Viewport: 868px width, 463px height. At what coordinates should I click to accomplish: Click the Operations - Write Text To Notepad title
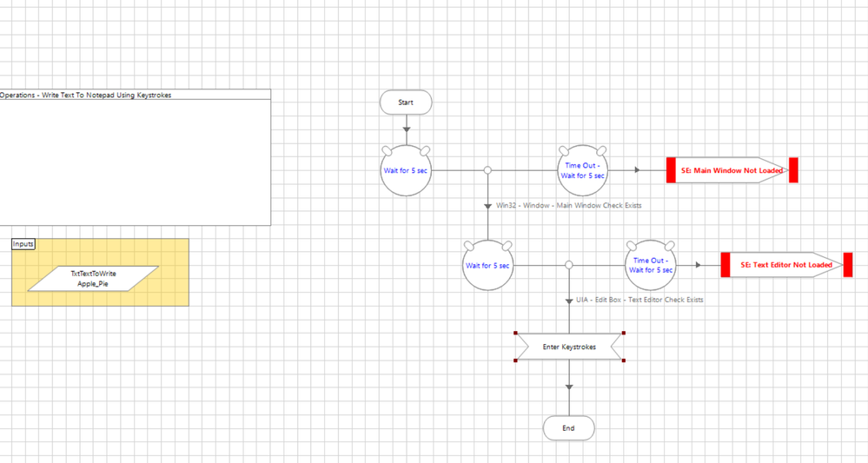85,96
